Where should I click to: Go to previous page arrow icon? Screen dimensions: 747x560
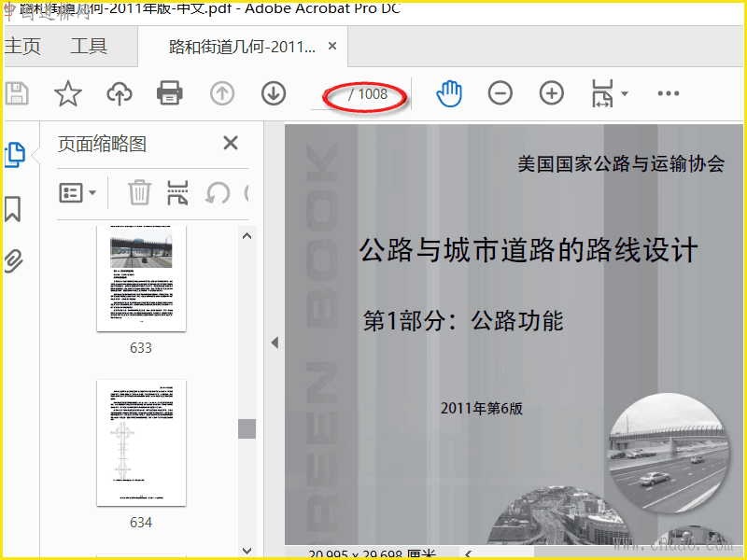(222, 93)
